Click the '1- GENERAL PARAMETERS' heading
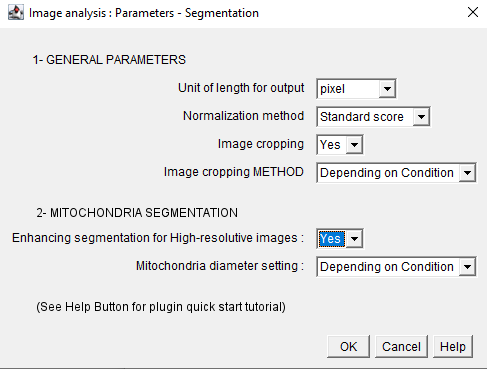Viewport: 487px width, 369px height. coord(109,60)
